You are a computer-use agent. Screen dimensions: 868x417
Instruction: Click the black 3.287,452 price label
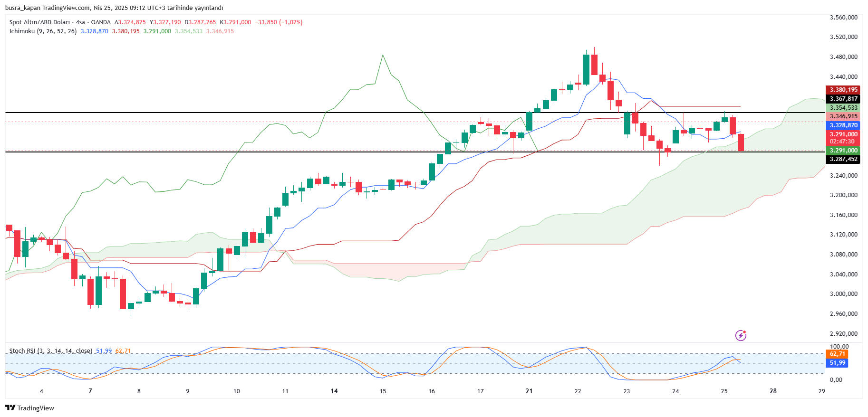tap(843, 159)
